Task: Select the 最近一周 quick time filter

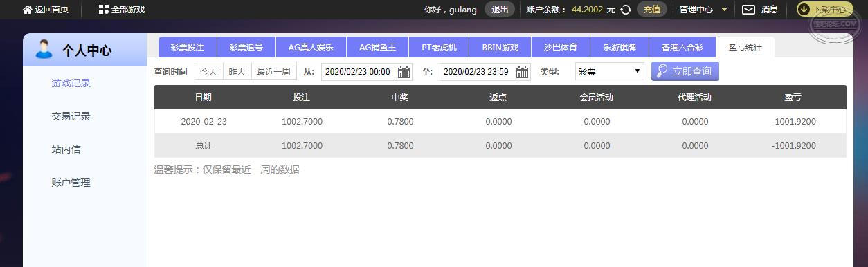Action: coord(273,71)
